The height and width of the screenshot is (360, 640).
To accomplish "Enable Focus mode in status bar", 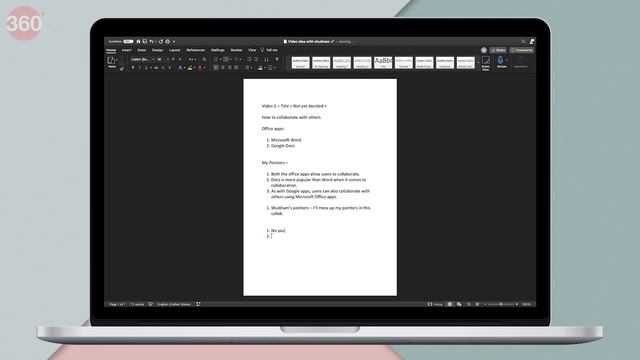I will point(435,304).
